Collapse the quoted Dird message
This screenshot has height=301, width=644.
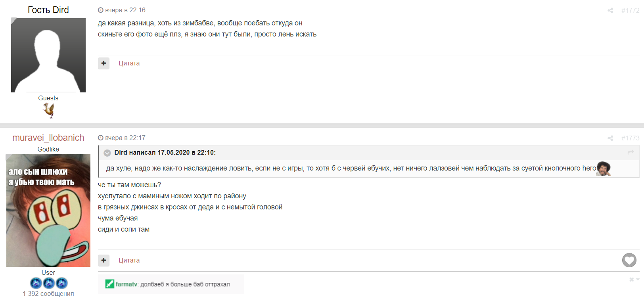[107, 153]
